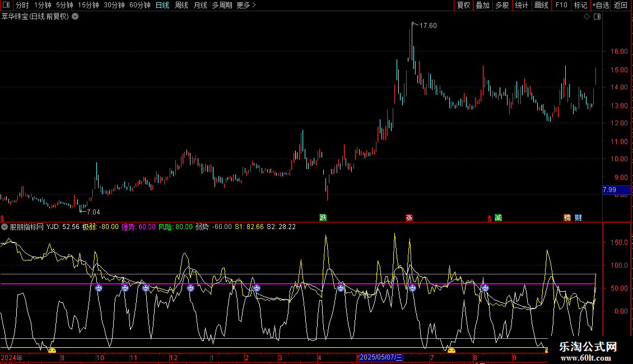Image resolution: width=633 pixels, height=364 pixels.
Task: Click the green 减 event marker icon
Action: (498, 218)
